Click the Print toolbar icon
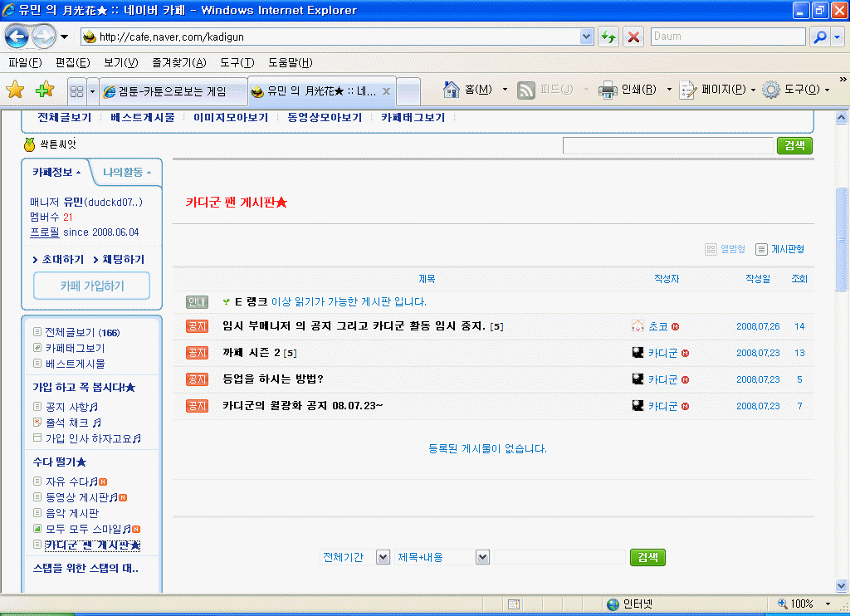The width and height of the screenshot is (850, 616). [608, 90]
